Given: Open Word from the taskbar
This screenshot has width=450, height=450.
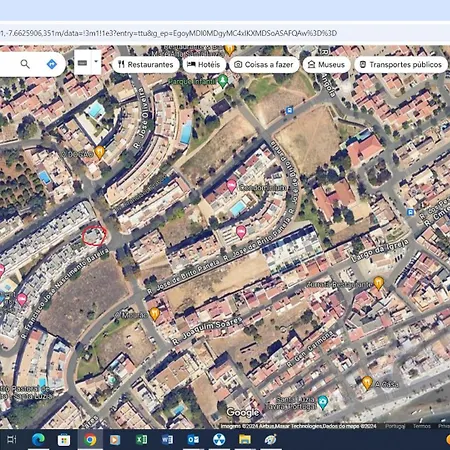Looking at the screenshot, I should click(x=167, y=440).
